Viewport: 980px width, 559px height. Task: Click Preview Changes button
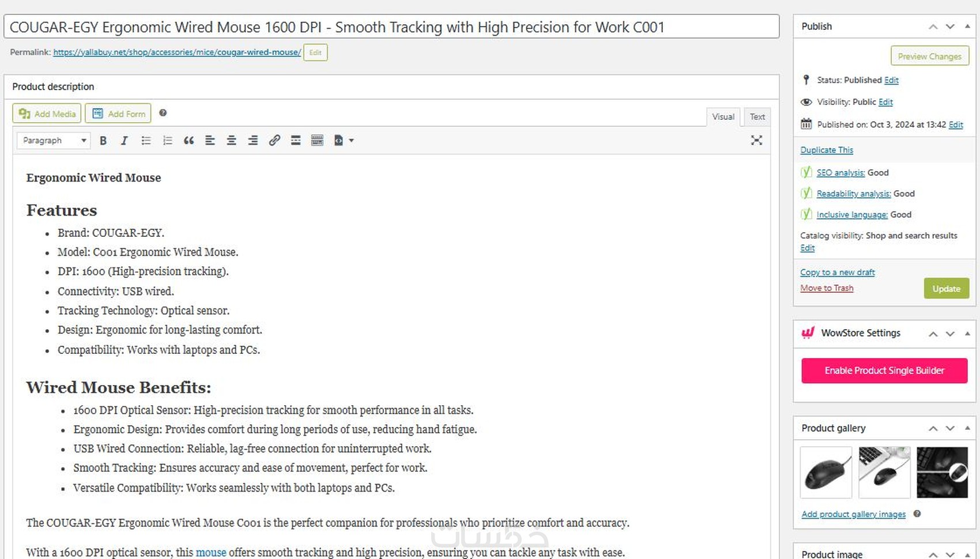pos(929,56)
